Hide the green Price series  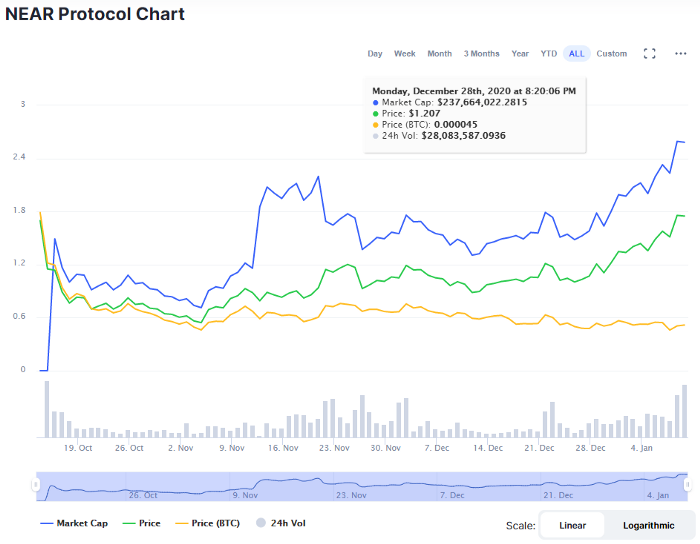[141, 523]
